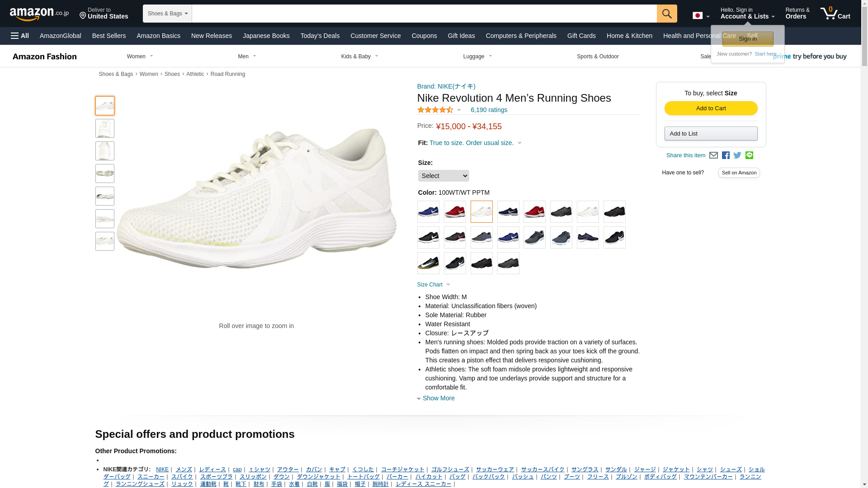Open the 6,190 ratings link
The image size is (868, 488).
tap(489, 110)
